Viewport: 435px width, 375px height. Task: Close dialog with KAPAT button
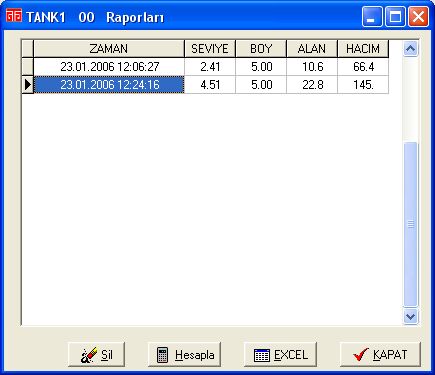pos(380,354)
